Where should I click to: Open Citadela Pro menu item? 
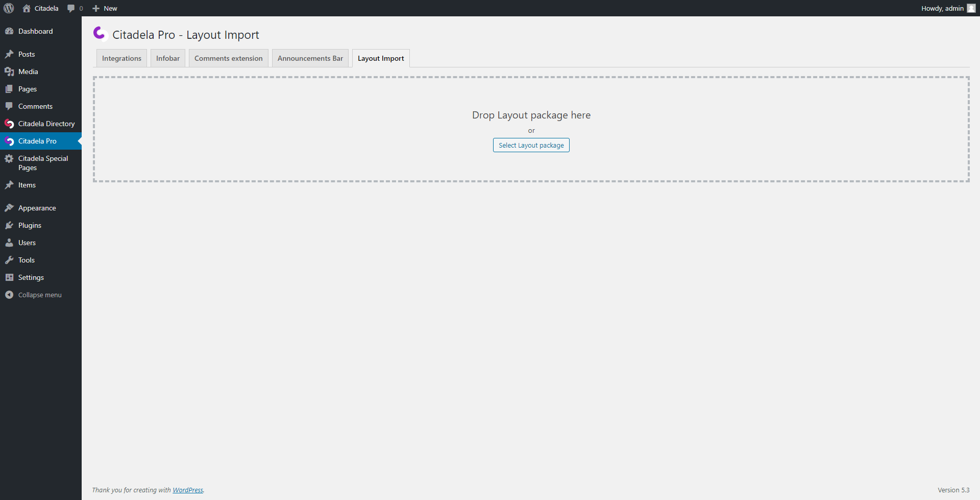[x=41, y=141]
